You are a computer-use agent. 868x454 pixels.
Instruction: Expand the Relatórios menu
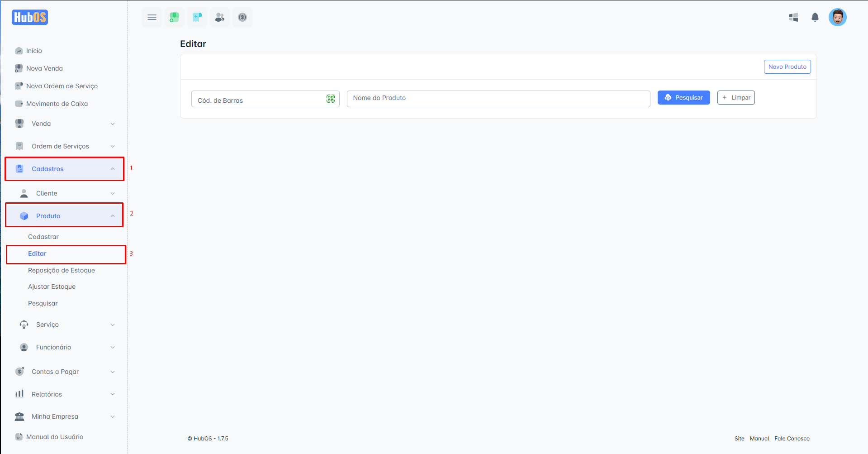(x=64, y=394)
